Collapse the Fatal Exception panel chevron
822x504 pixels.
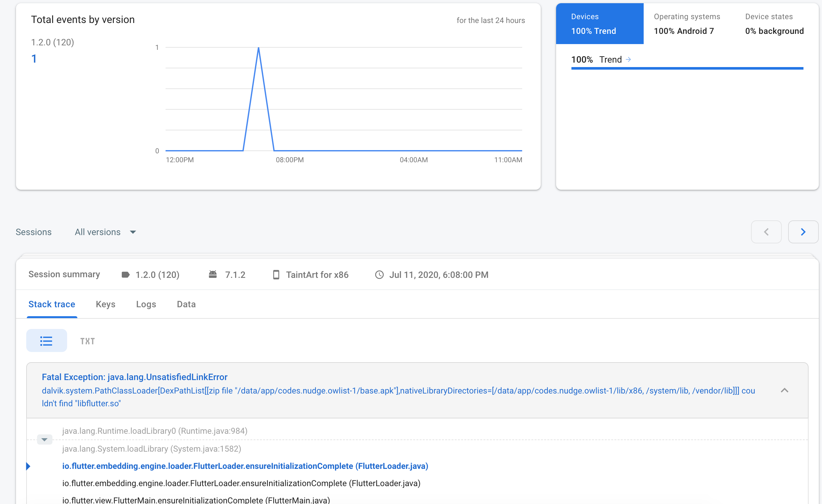(x=784, y=390)
